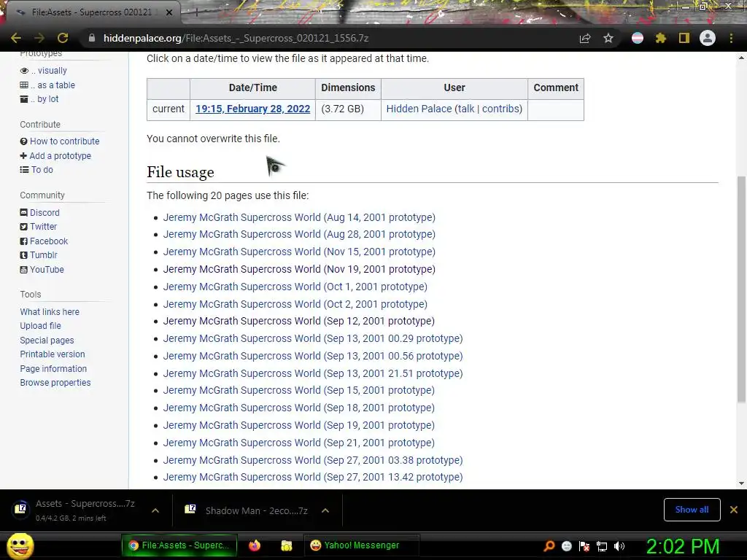This screenshot has height=560, width=747.
Task: Click the browser forward arrow
Action: pos(39,38)
